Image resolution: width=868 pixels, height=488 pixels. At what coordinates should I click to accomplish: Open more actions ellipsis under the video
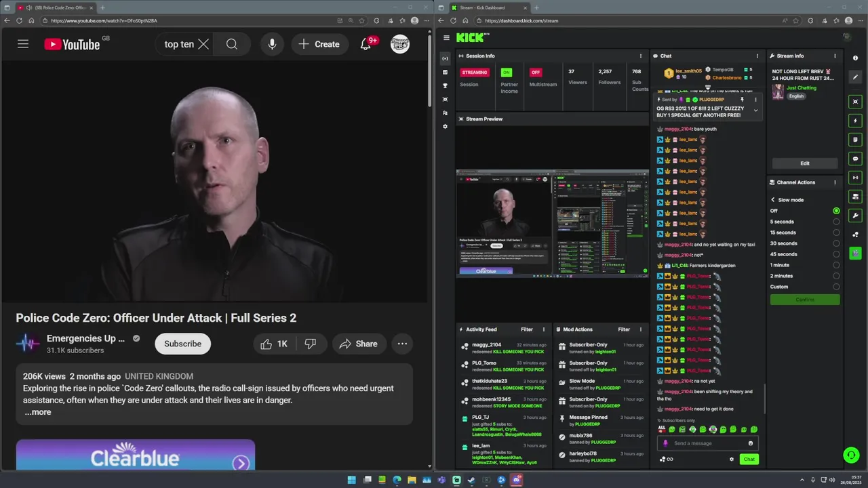click(402, 344)
